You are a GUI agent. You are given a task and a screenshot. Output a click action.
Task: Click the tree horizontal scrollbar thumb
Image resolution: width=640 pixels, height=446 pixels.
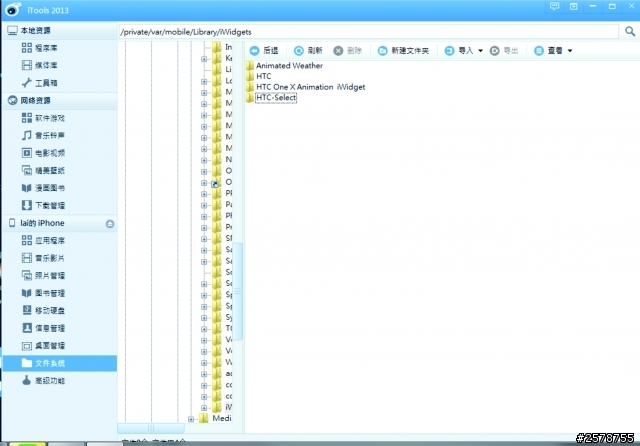tap(151, 428)
